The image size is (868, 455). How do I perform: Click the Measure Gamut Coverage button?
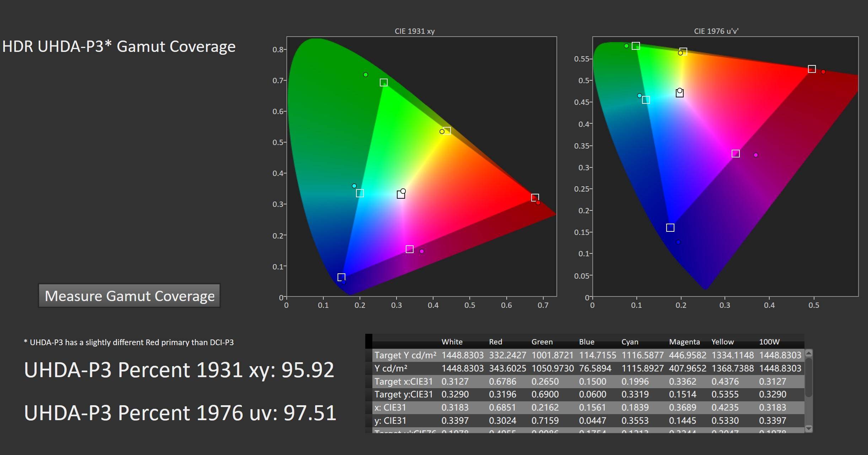tap(129, 296)
